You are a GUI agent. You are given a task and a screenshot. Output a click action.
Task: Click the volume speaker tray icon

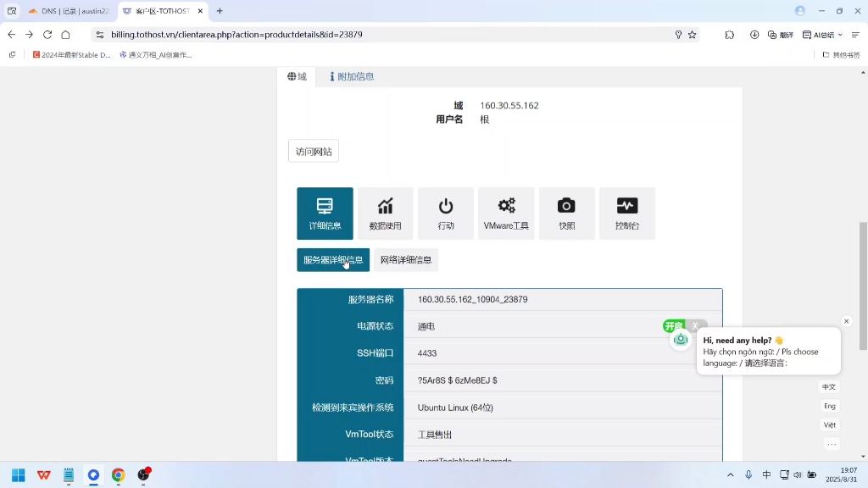[x=798, y=474]
